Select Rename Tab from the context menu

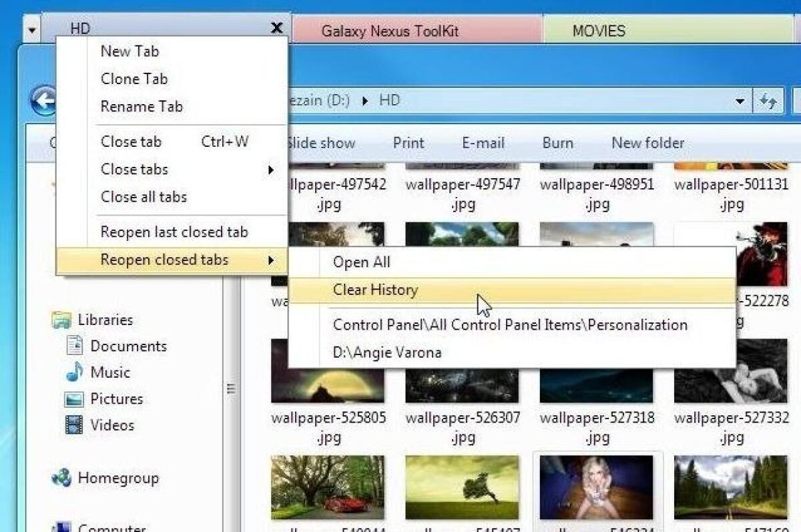(x=142, y=107)
